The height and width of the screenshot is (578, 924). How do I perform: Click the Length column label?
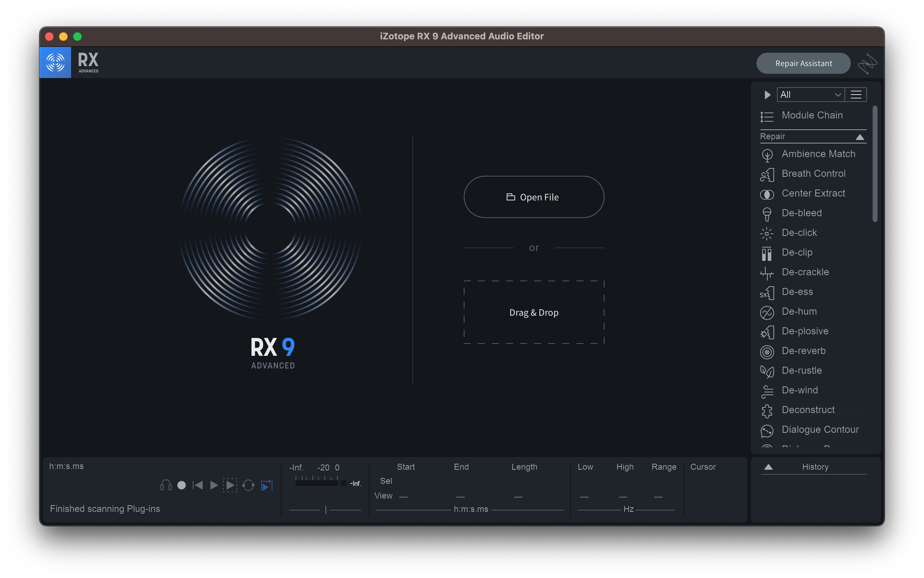coord(524,467)
